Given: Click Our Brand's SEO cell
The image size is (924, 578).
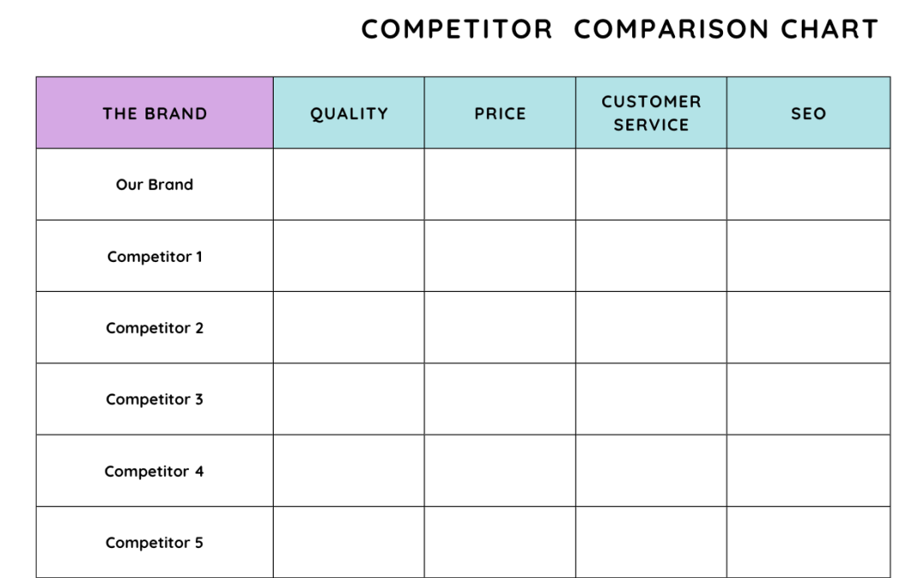Looking at the screenshot, I should click(x=808, y=184).
